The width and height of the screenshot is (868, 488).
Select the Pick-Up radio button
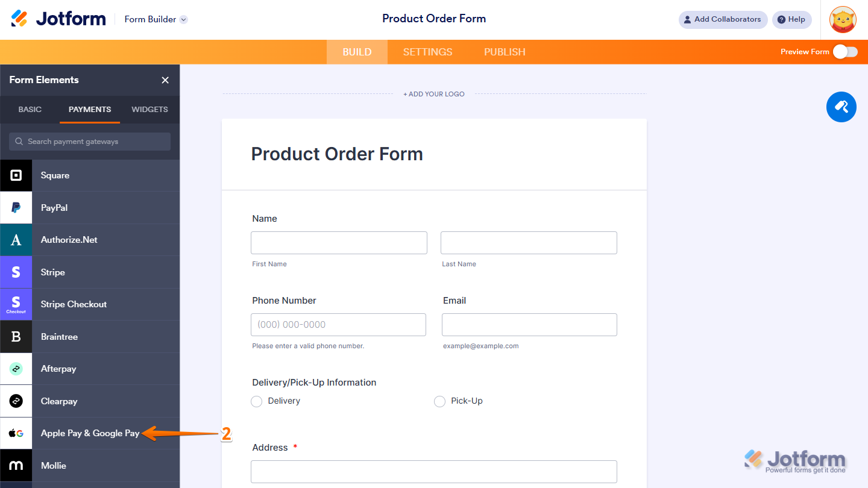coord(440,401)
